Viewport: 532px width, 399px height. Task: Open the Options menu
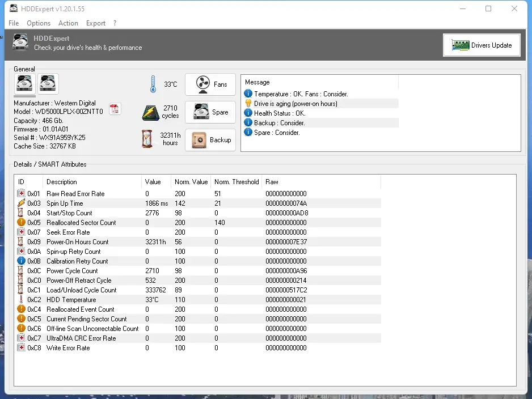pyautogui.click(x=39, y=23)
